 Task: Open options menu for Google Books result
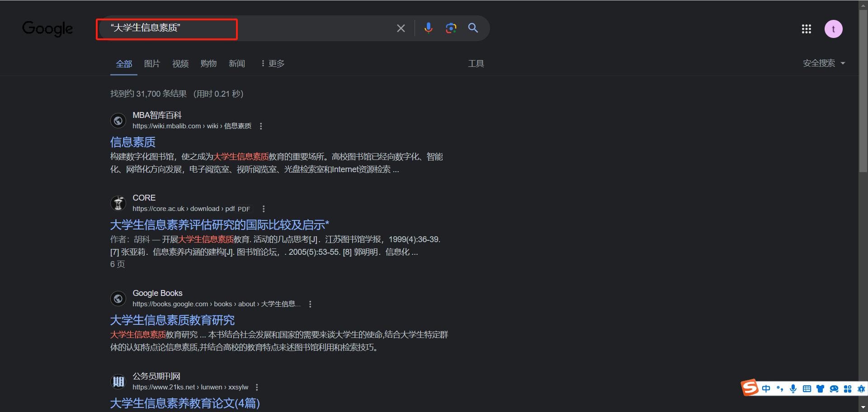coord(310,304)
